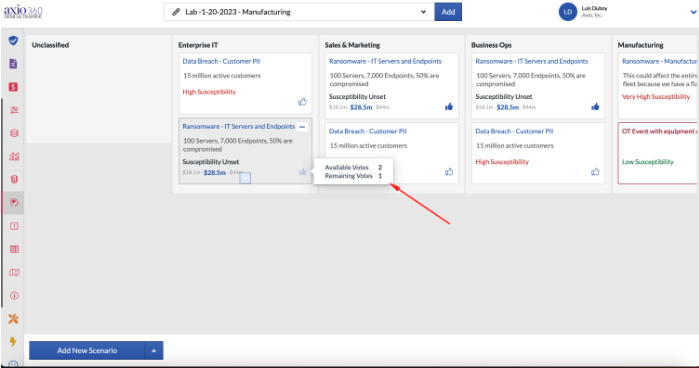Open the user account dropdown chevron

tap(694, 12)
